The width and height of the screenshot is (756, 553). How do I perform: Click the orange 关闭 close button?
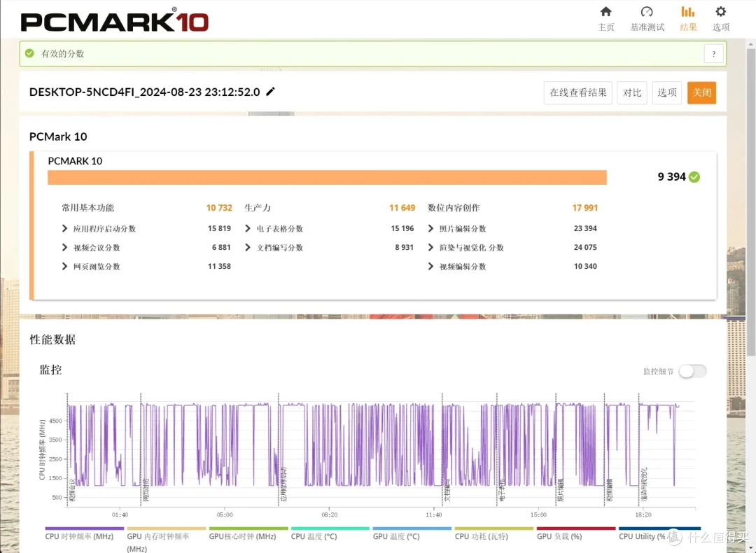coord(701,92)
